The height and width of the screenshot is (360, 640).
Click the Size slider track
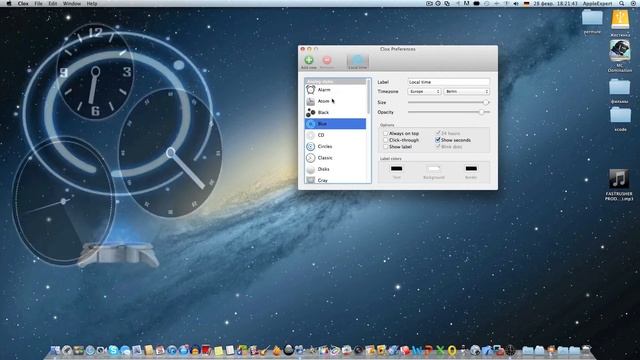click(449, 102)
